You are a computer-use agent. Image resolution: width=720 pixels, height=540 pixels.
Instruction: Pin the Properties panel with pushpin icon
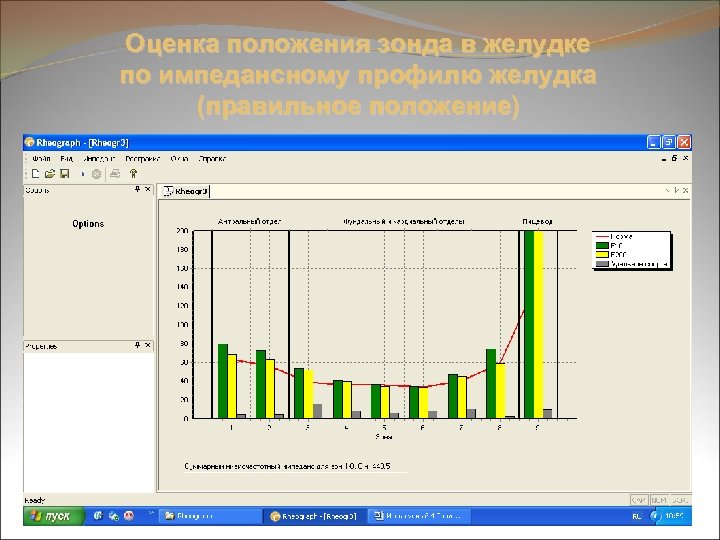137,345
